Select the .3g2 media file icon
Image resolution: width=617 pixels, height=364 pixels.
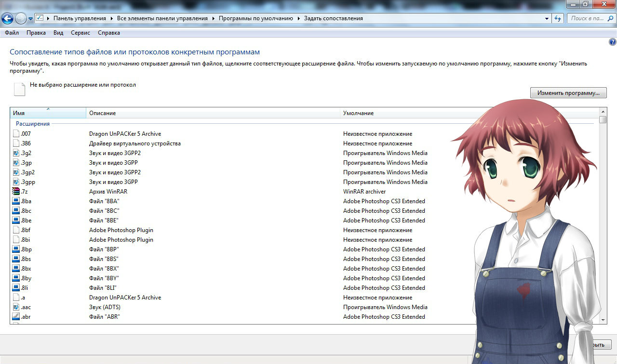[x=16, y=153]
